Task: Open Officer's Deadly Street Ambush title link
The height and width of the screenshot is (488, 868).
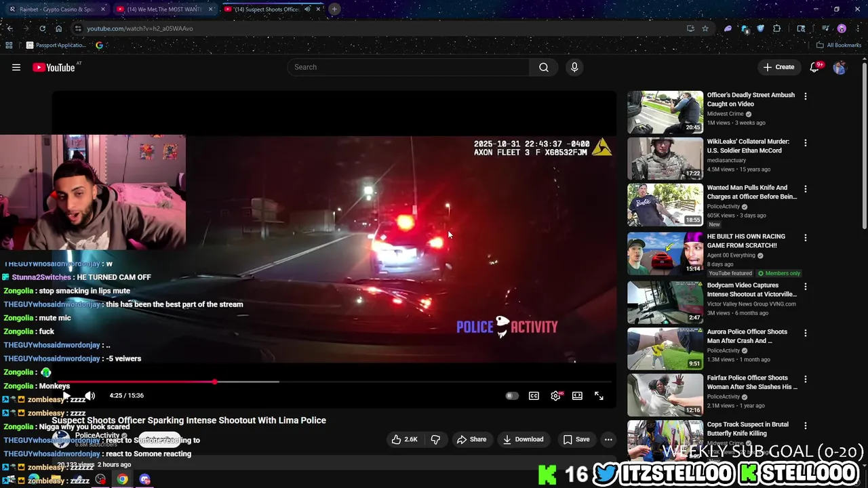Action: click(x=751, y=100)
